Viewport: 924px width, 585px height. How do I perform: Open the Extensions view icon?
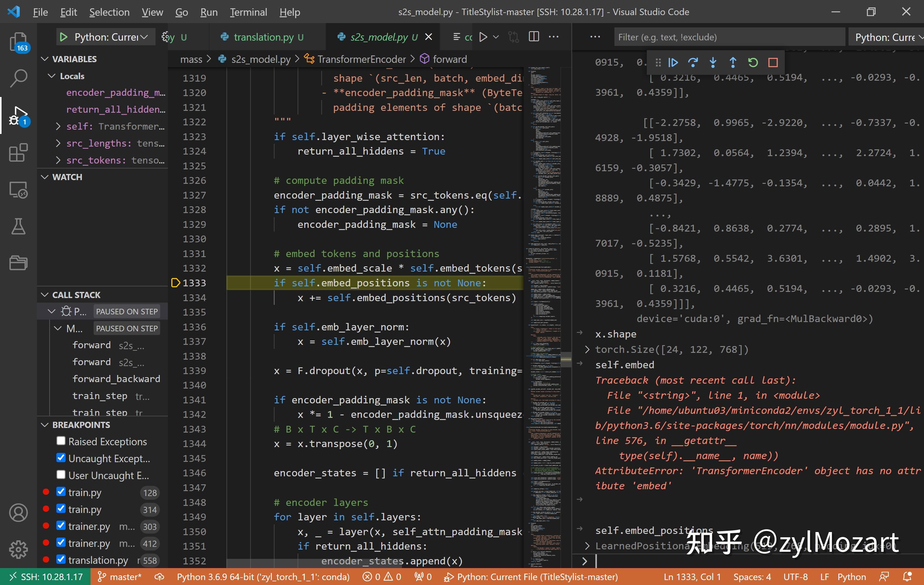18,153
